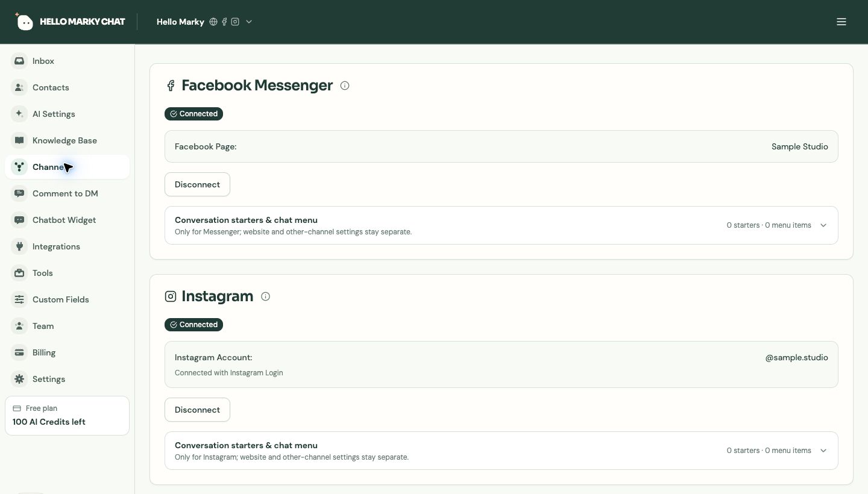Disconnect the Instagram account

coord(197,410)
